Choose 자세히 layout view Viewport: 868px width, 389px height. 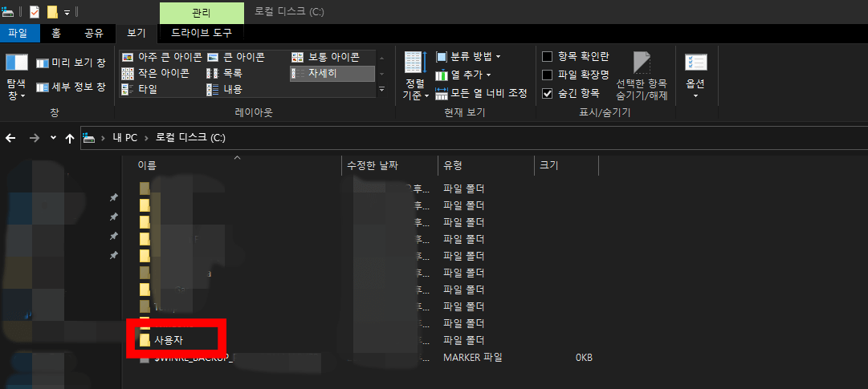[x=332, y=73]
